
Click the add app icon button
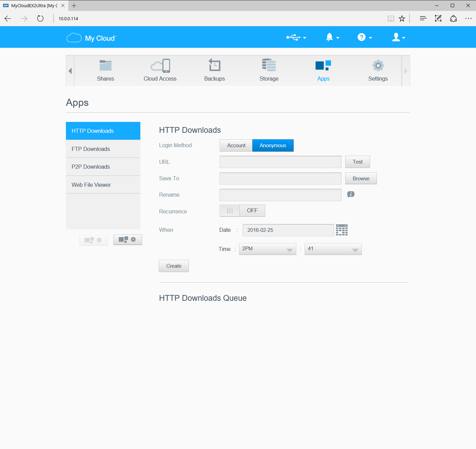(127, 240)
